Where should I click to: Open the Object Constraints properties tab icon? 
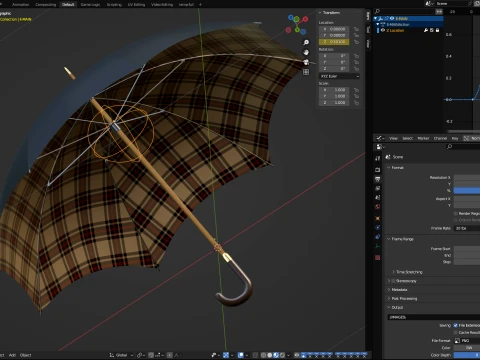pos(377,237)
